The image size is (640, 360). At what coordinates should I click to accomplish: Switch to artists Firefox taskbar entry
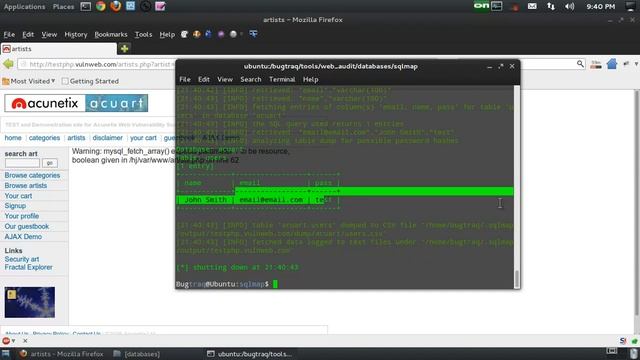(62, 354)
